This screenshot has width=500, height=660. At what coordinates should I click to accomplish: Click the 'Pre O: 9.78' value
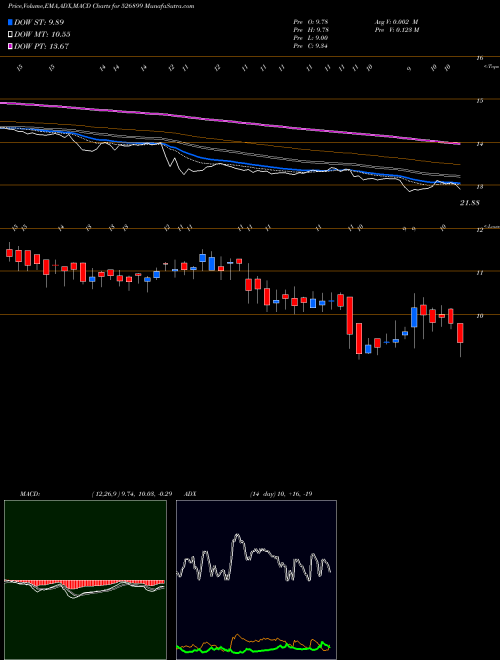point(311,22)
